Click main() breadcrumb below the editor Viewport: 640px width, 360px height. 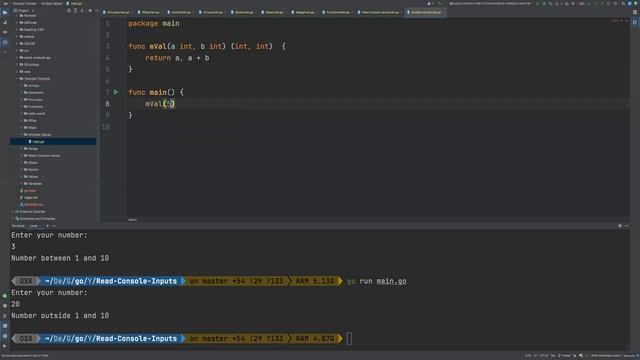(132, 220)
